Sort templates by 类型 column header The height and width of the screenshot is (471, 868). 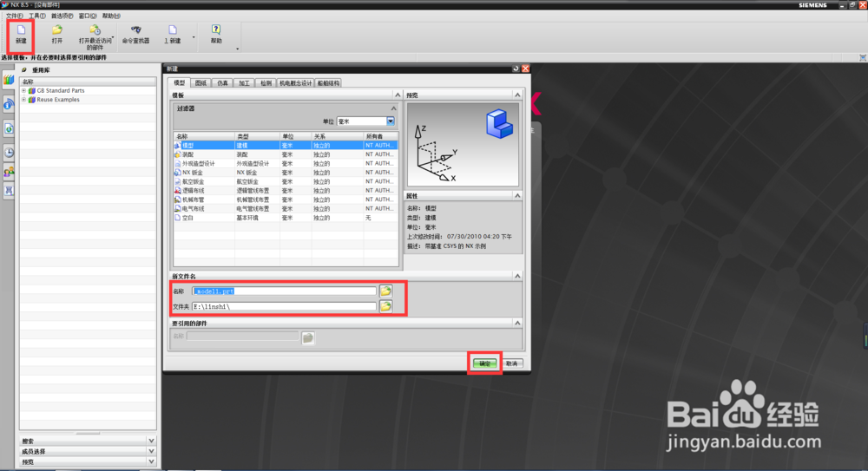[257, 136]
